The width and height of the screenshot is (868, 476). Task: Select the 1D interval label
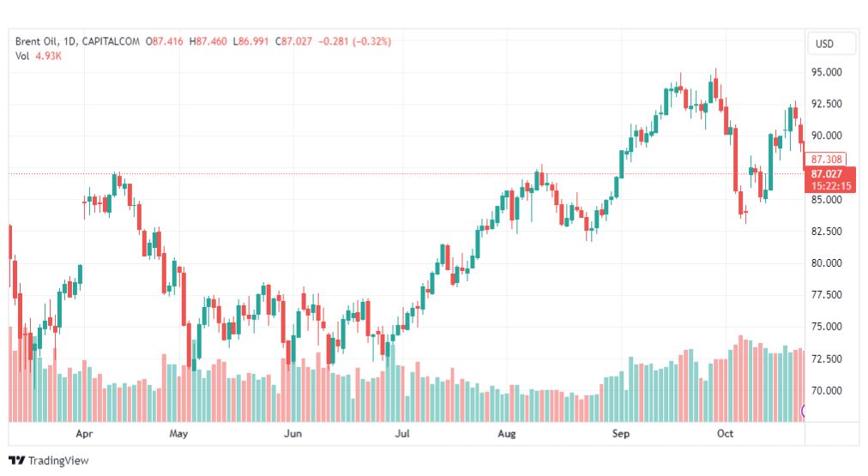(69, 41)
